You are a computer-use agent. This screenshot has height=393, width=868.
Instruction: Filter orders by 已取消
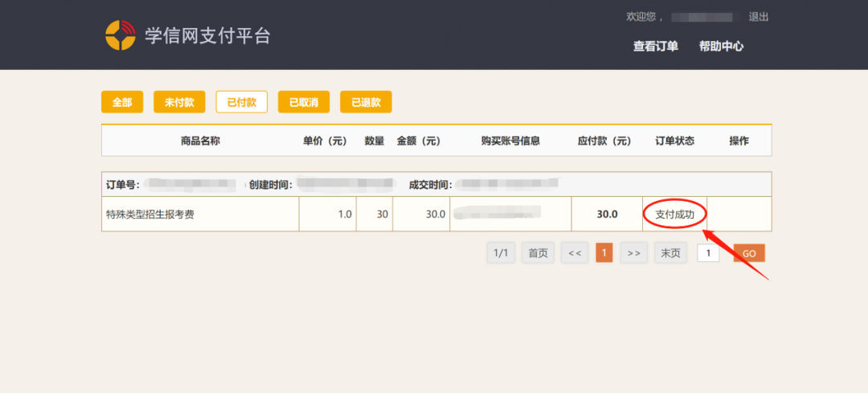pyautogui.click(x=304, y=102)
